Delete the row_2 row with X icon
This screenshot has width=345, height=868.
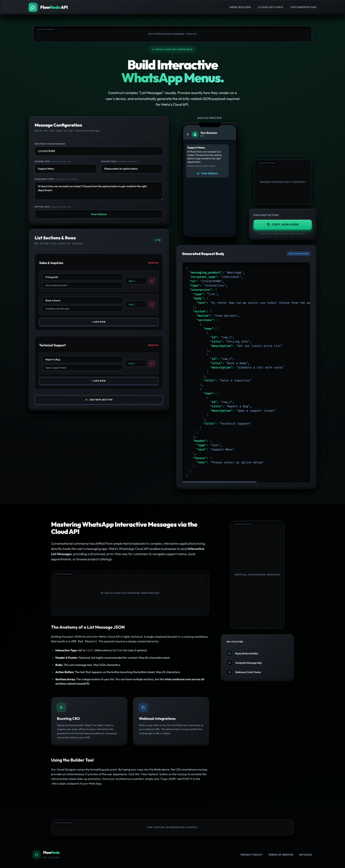click(152, 304)
